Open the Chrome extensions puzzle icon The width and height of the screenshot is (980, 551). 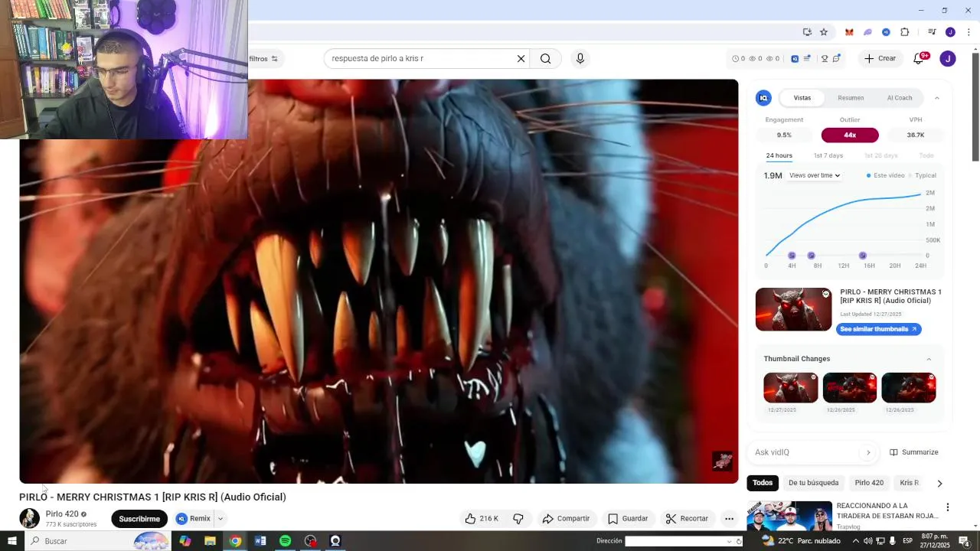pos(904,32)
